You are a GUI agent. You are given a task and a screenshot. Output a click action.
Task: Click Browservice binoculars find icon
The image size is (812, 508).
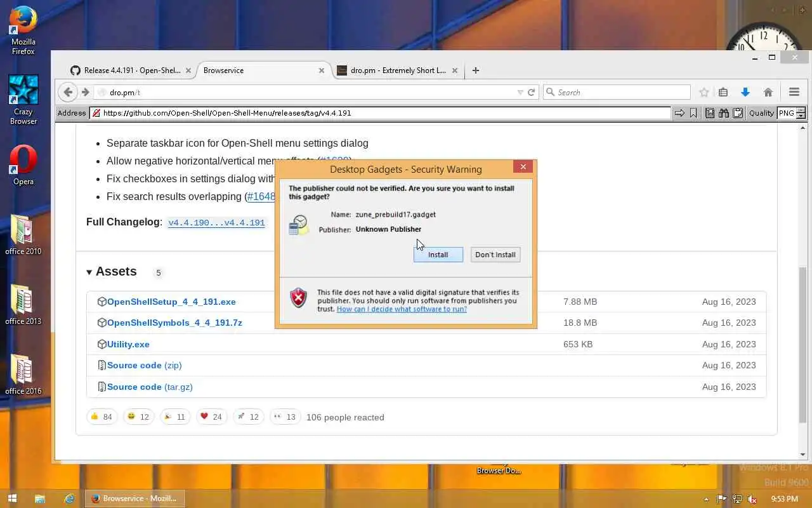click(x=724, y=113)
